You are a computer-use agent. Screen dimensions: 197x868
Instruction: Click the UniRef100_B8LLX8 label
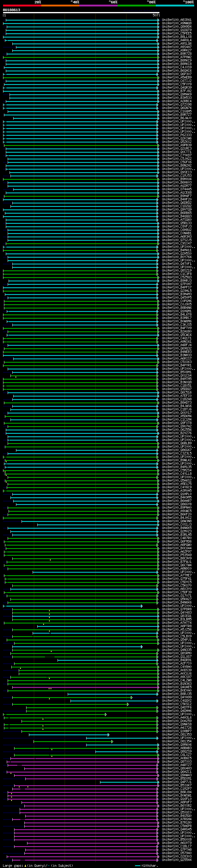pyautogui.click(x=176, y=37)
